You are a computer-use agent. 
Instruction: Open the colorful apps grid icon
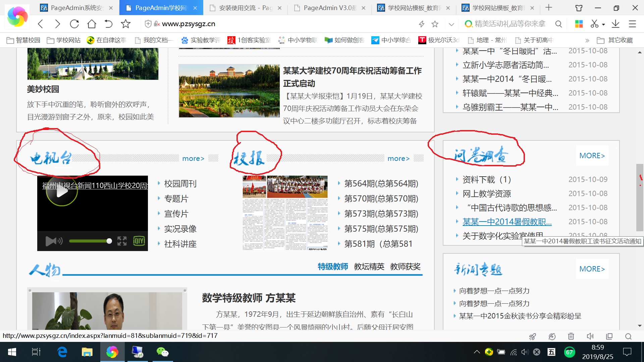[x=579, y=24]
